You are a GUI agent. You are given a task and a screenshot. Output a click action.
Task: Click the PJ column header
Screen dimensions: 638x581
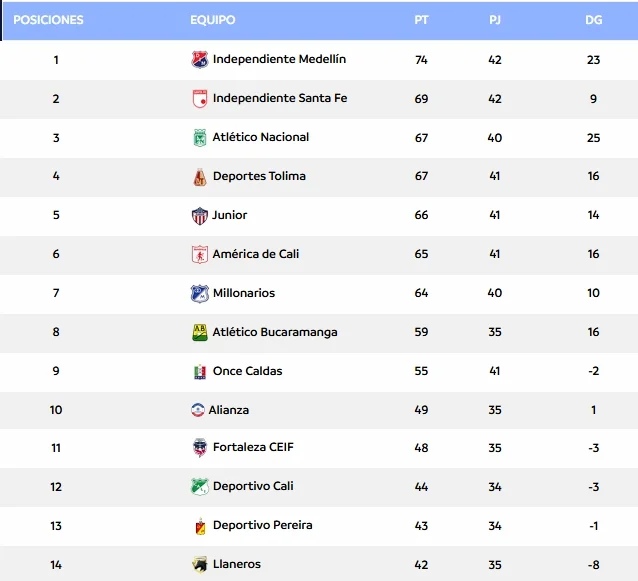click(495, 20)
